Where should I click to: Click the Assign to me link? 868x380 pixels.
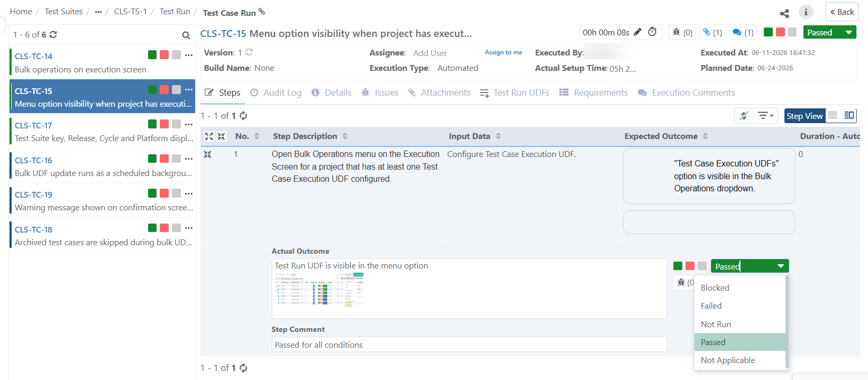pyautogui.click(x=504, y=52)
